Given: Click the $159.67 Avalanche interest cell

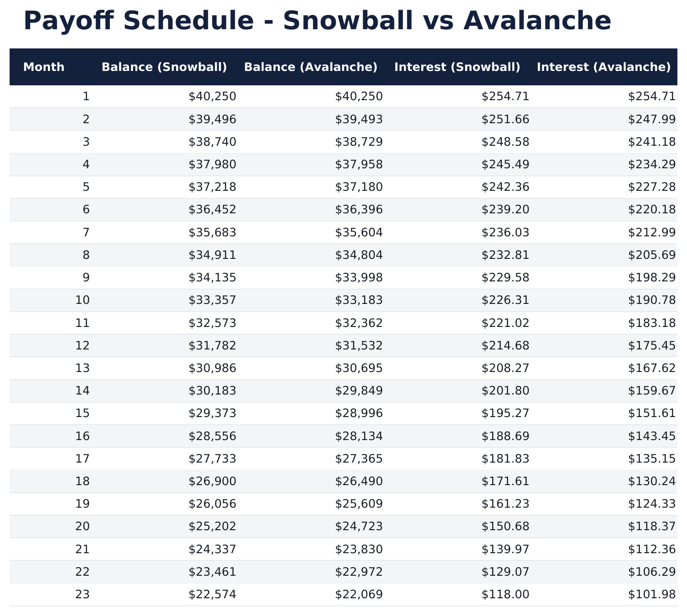Looking at the screenshot, I should 651,391.
